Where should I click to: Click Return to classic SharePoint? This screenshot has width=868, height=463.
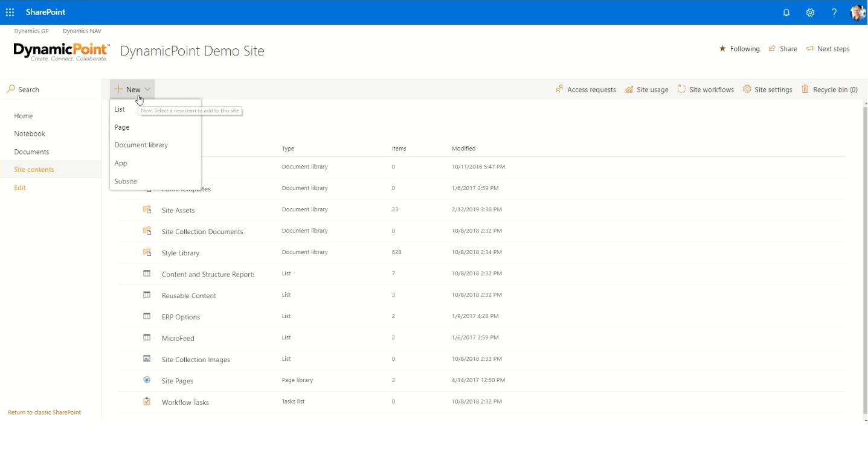[45, 412]
